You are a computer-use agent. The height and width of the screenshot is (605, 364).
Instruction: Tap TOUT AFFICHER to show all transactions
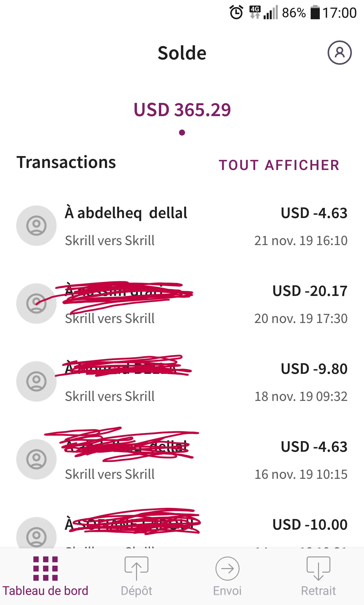tap(279, 165)
